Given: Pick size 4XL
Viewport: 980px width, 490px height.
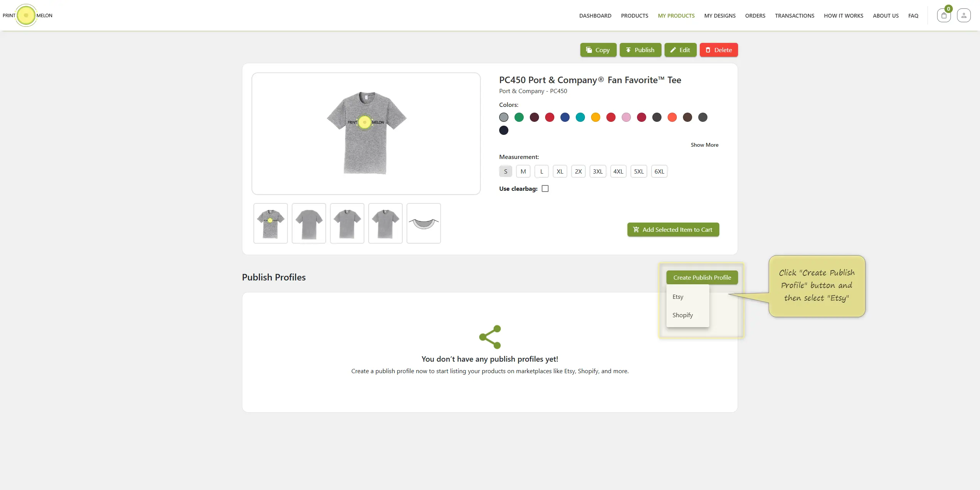Looking at the screenshot, I should [618, 171].
